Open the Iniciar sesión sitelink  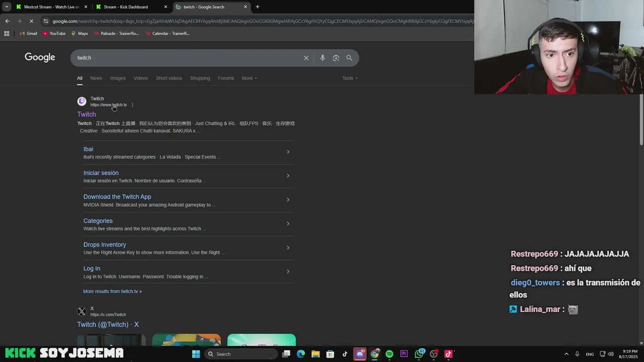click(101, 173)
